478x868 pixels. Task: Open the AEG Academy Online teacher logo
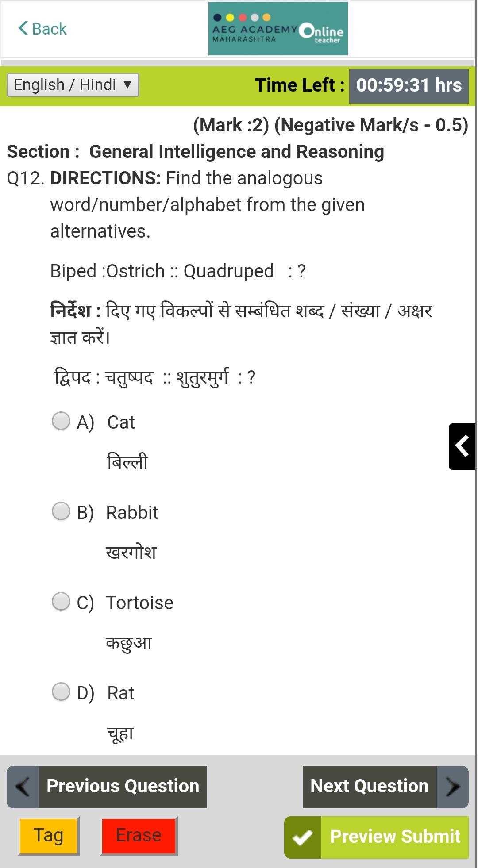coord(278,29)
